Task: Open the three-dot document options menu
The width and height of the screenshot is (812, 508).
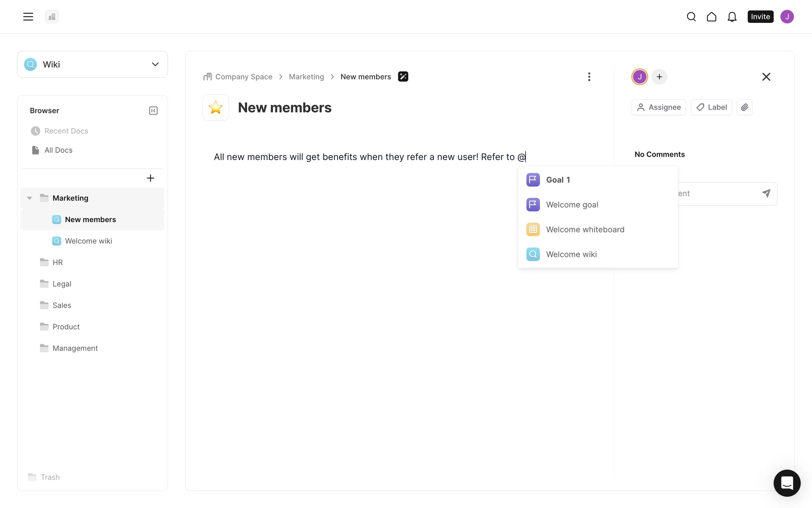Action: 589,77
